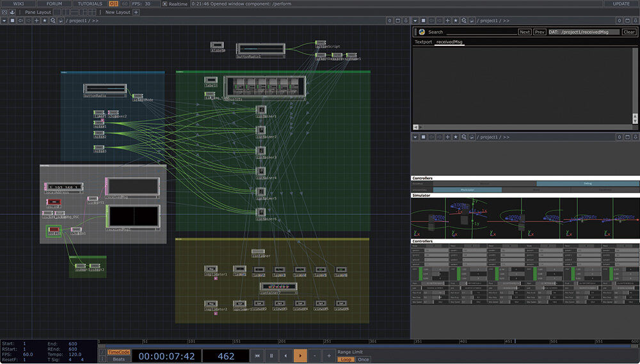This screenshot has width=640, height=364.
Task: Toggle the Realtime checkbox
Action: click(164, 4)
